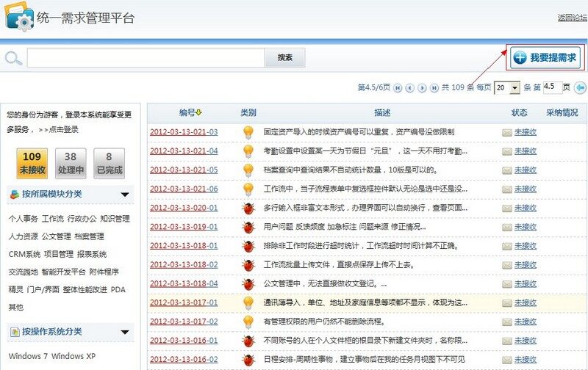Click envelope status icon for 2012-03-13-019-01
588x370 pixels.
(x=506, y=227)
